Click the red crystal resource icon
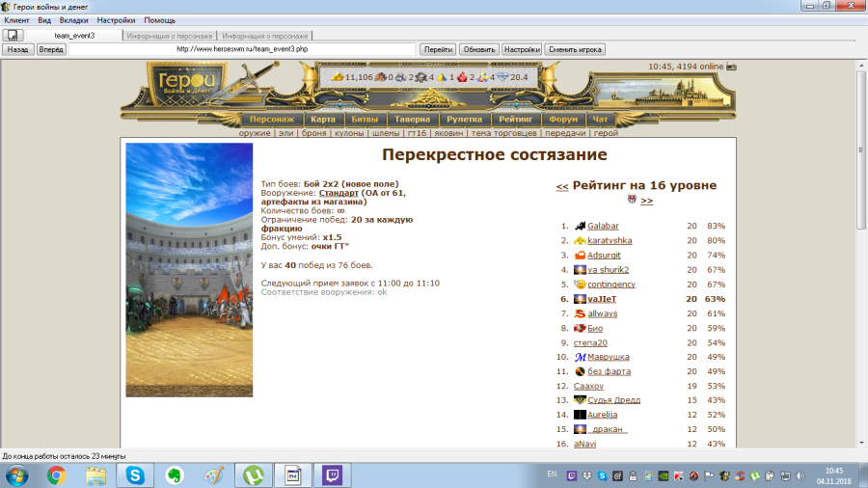The width and height of the screenshot is (868, 488). [x=462, y=77]
